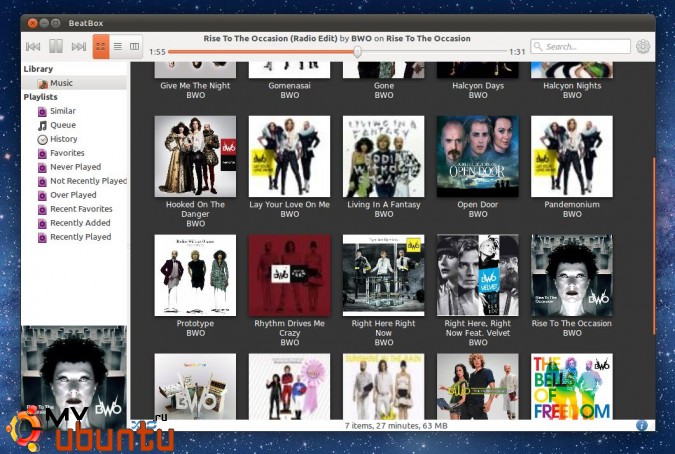Select the Favorites smart playlist
675x454 pixels.
pyautogui.click(x=67, y=153)
